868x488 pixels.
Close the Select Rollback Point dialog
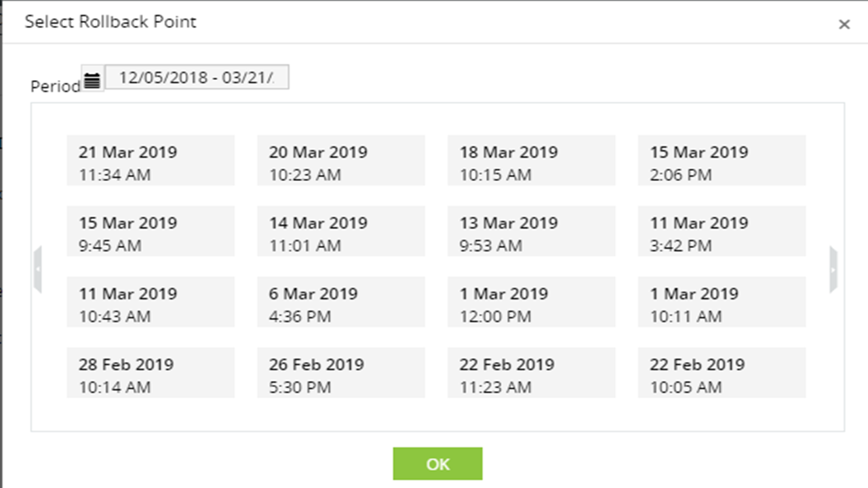click(844, 25)
